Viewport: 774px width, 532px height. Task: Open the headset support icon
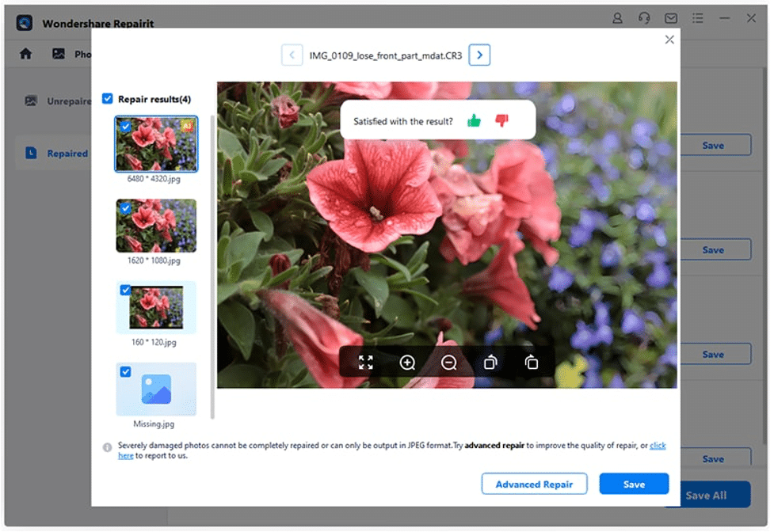coord(644,17)
